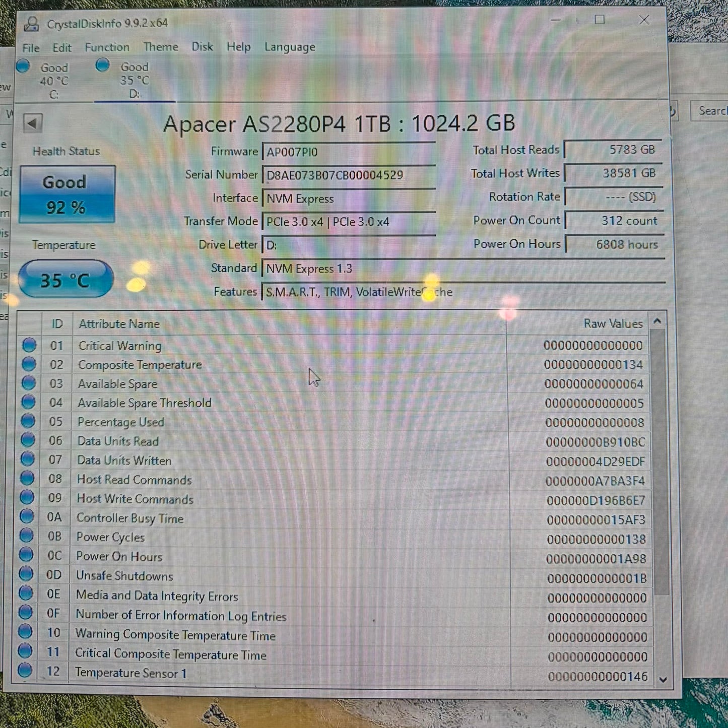Click the Serial Number field

349,175
